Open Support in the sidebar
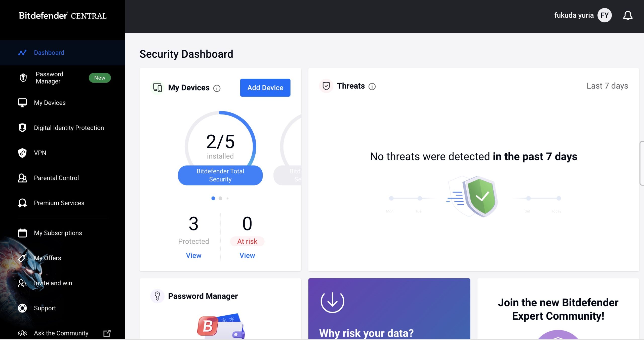The image size is (644, 340). [x=63, y=308]
